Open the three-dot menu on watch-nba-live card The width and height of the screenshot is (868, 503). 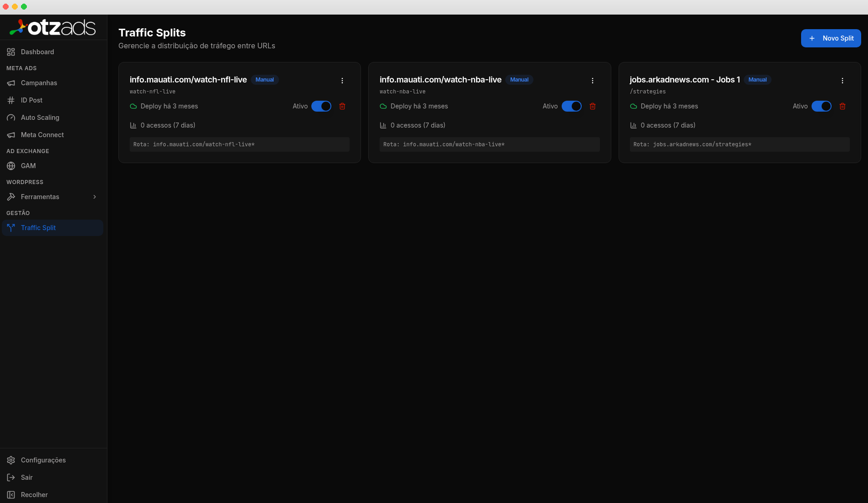coord(593,81)
